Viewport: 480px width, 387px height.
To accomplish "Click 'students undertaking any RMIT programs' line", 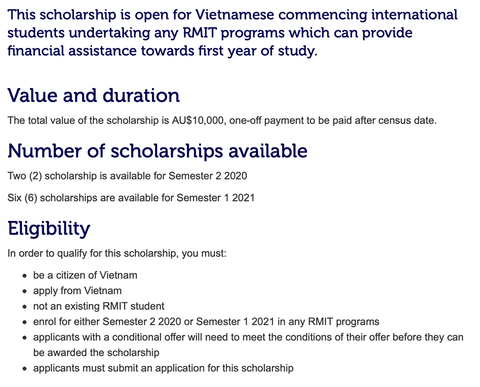I will (x=210, y=33).
